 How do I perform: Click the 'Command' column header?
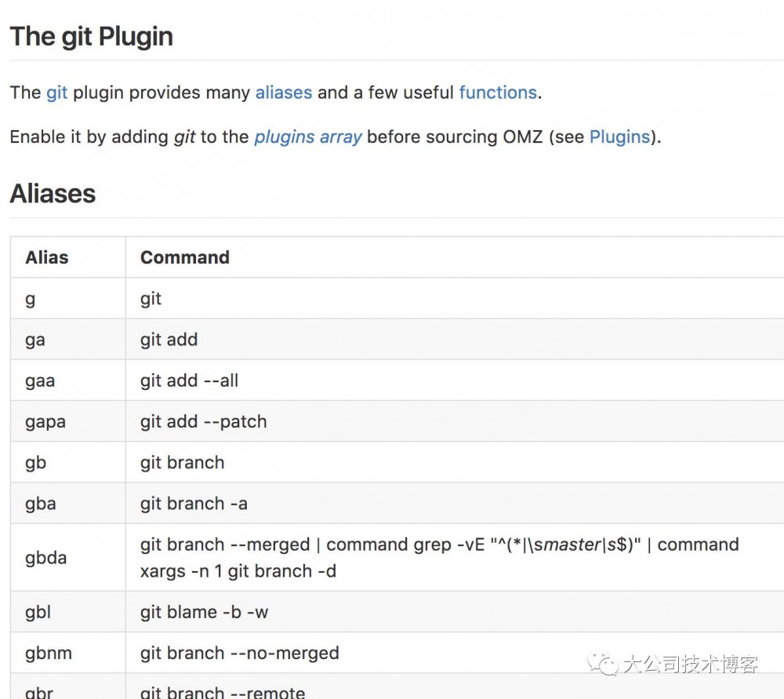coord(184,257)
